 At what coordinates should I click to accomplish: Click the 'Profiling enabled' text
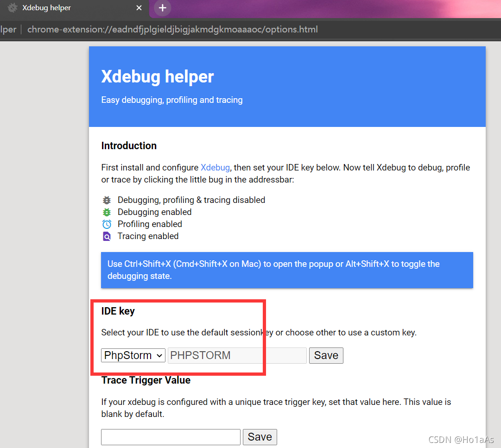tap(150, 224)
